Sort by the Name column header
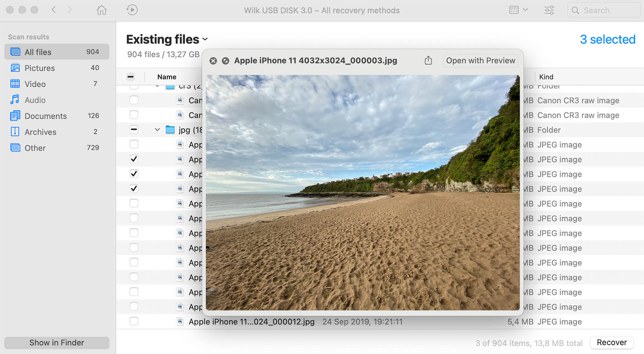Screen dimensions: 644x354 pyautogui.click(x=167, y=77)
